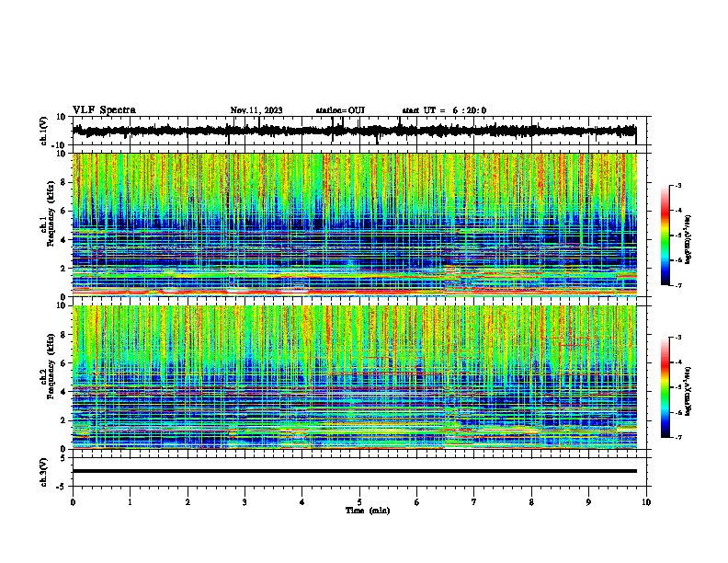
Task: Click the ch.2 color bar log(PSD) label
Action: point(688,392)
